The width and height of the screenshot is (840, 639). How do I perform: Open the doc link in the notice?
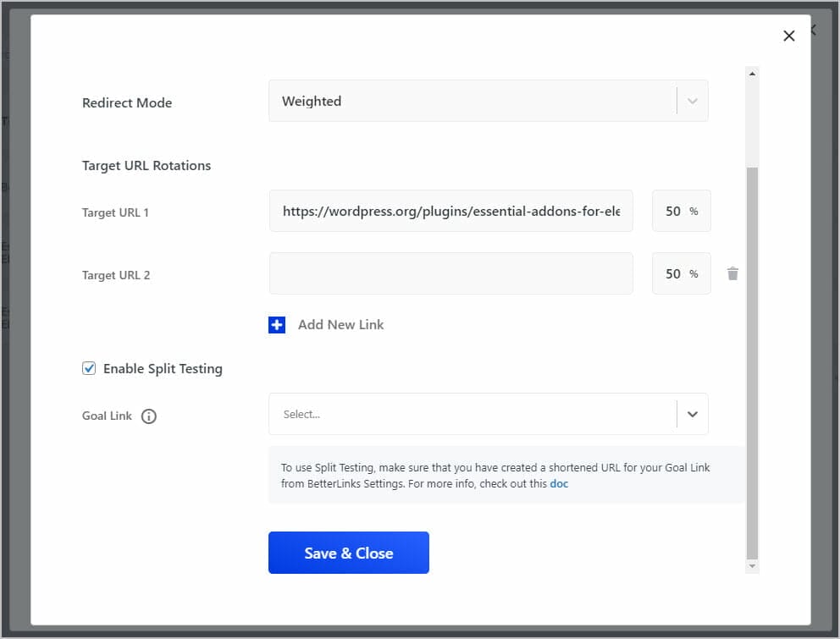point(559,483)
